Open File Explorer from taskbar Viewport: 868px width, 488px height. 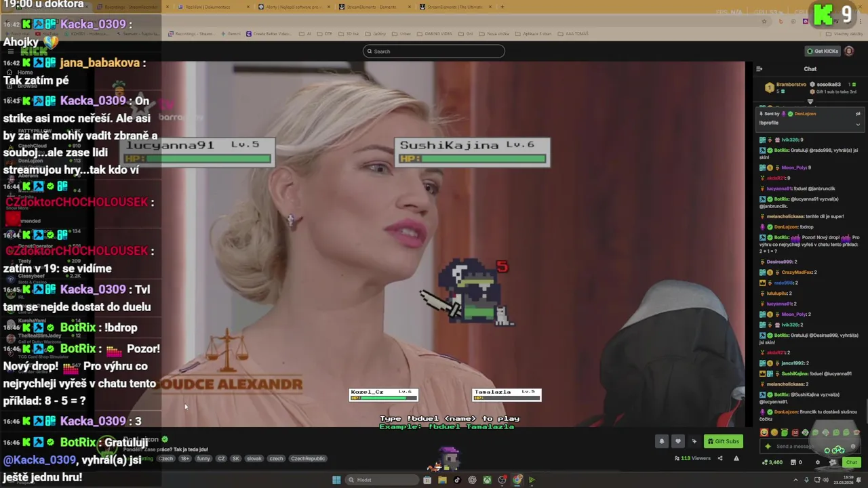tap(442, 480)
